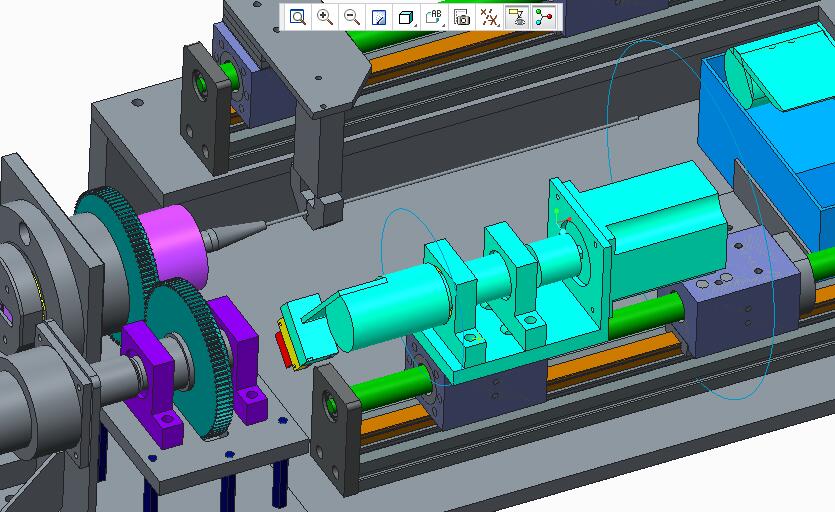Select the front gray end plate
This screenshot has height=512, width=835.
tap(335, 425)
